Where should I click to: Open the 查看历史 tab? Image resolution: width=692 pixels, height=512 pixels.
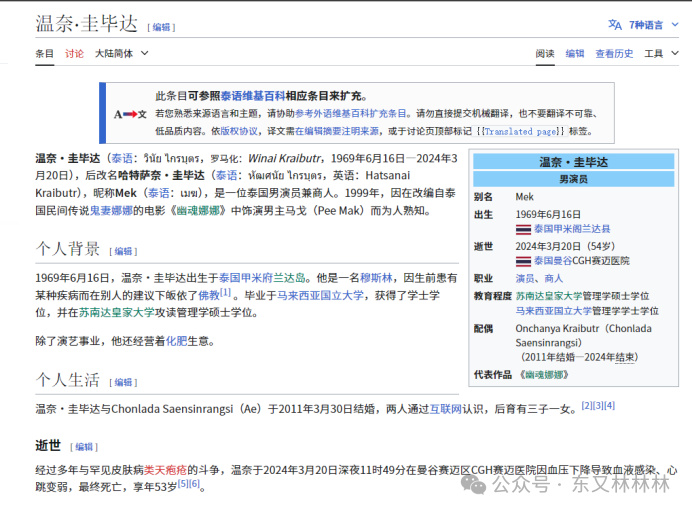coord(614,53)
